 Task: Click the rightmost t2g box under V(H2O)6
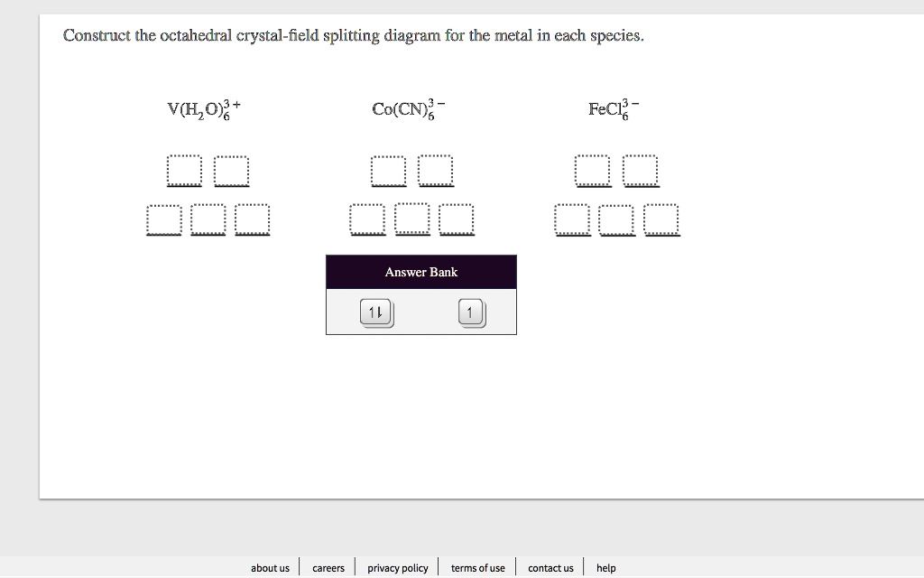tap(253, 219)
